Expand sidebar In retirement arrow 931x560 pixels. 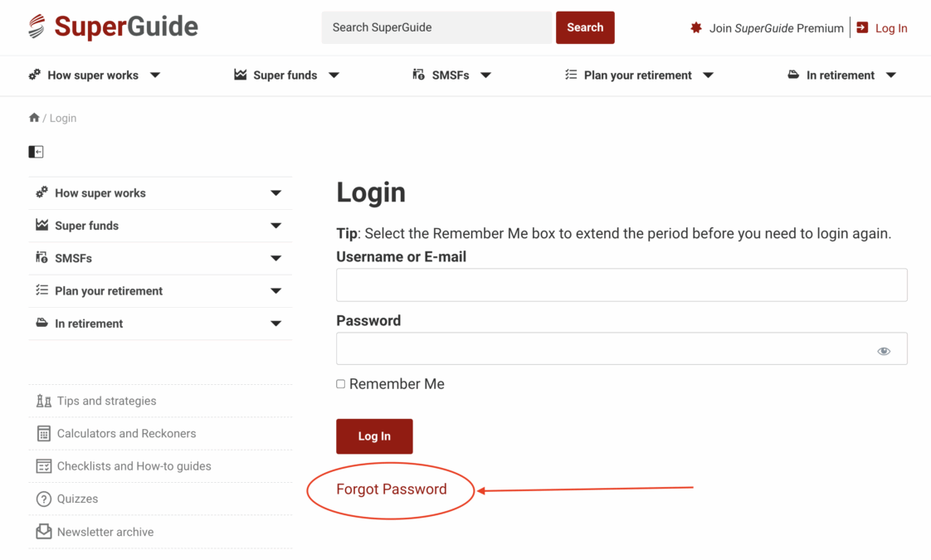click(x=275, y=324)
